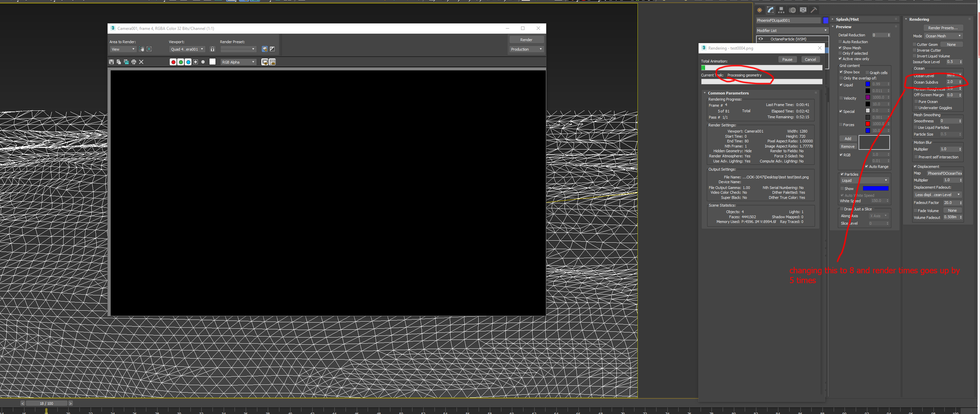Click the Render Presets button
980x414 pixels.
coord(942,28)
